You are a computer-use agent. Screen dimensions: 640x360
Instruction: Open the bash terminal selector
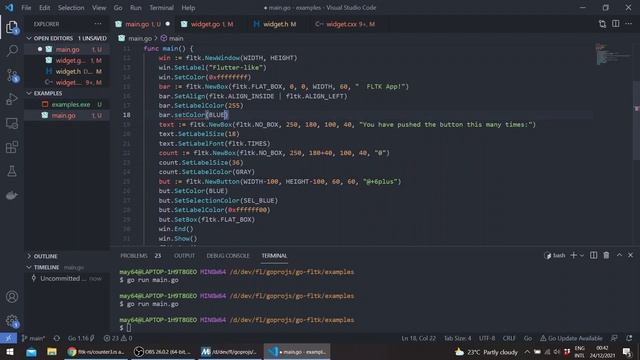[555, 255]
